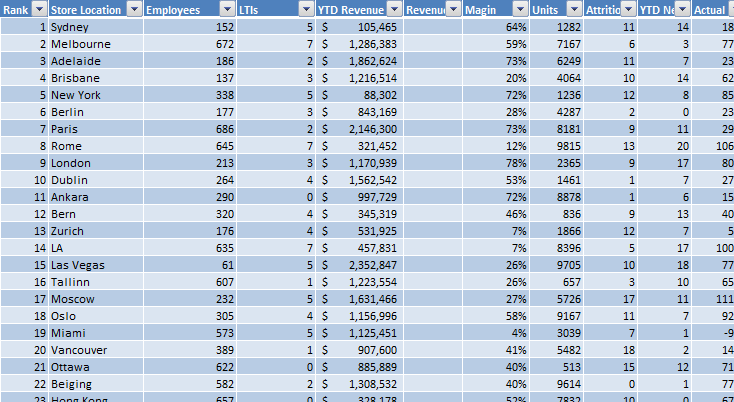Select units value 9705 for Las Vegas
This screenshot has width=734, height=402.
[x=557, y=265]
